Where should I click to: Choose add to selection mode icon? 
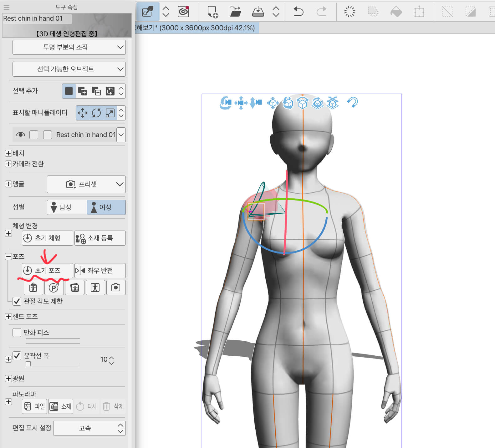83,91
